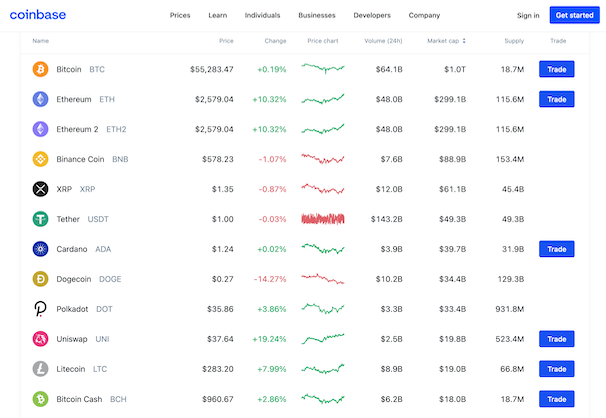Click the Polkadot name text
Viewport: 606px width, 418px height.
coord(72,309)
